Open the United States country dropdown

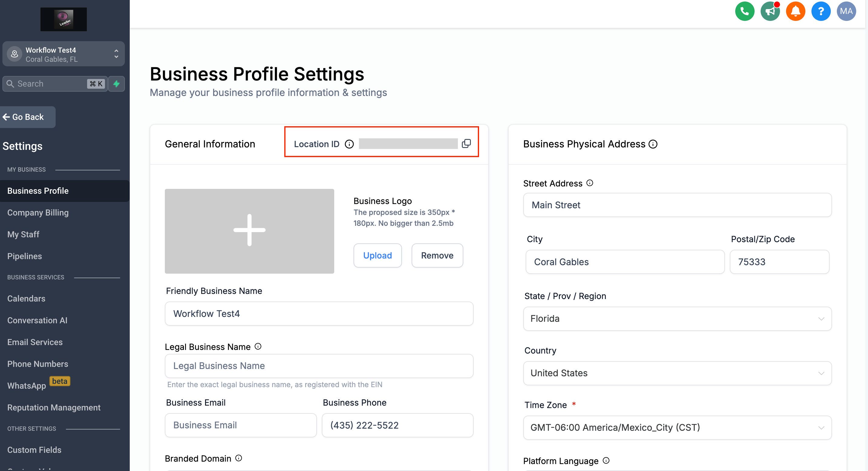tap(677, 373)
